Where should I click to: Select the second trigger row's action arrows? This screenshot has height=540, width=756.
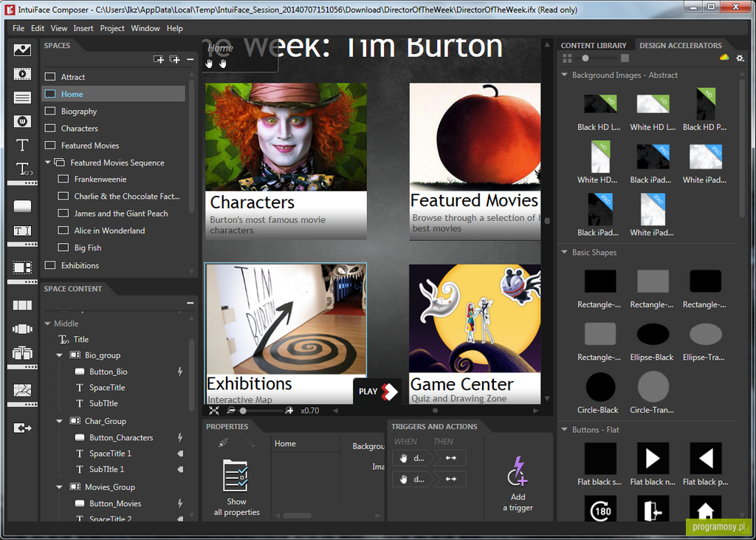tap(450, 479)
